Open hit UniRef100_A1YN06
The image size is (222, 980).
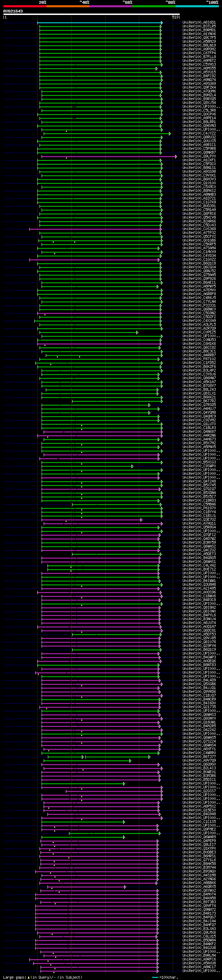tap(199, 34)
